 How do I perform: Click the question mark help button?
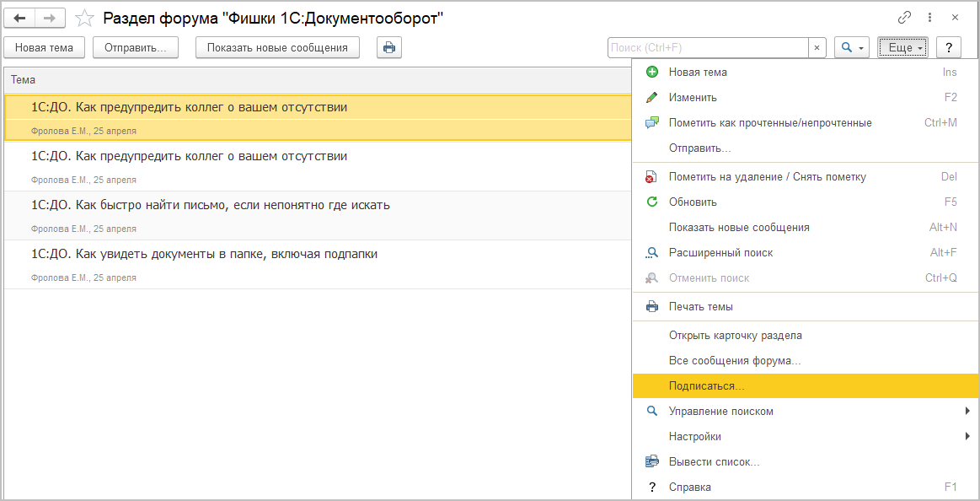click(x=949, y=48)
